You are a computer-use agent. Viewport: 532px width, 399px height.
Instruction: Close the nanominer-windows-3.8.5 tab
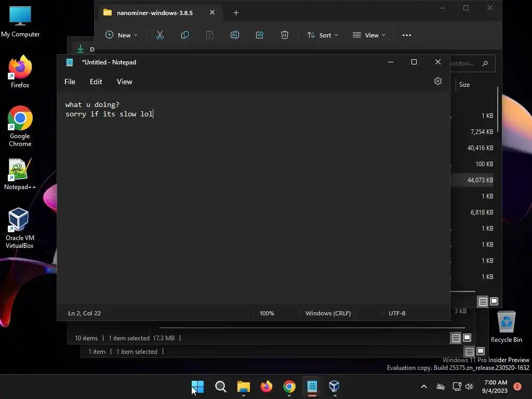212,12
